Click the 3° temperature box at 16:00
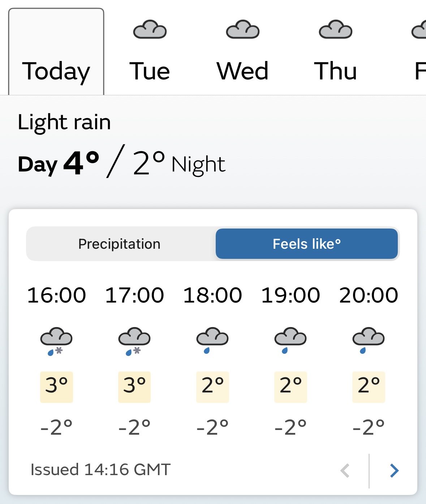 [x=56, y=387]
